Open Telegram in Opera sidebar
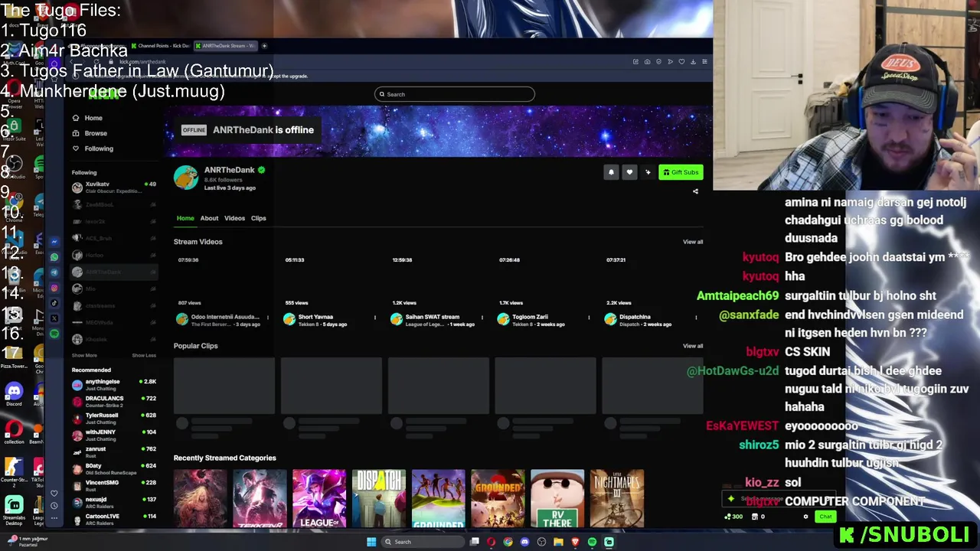Viewport: 980px width, 551px height. pyautogui.click(x=54, y=272)
